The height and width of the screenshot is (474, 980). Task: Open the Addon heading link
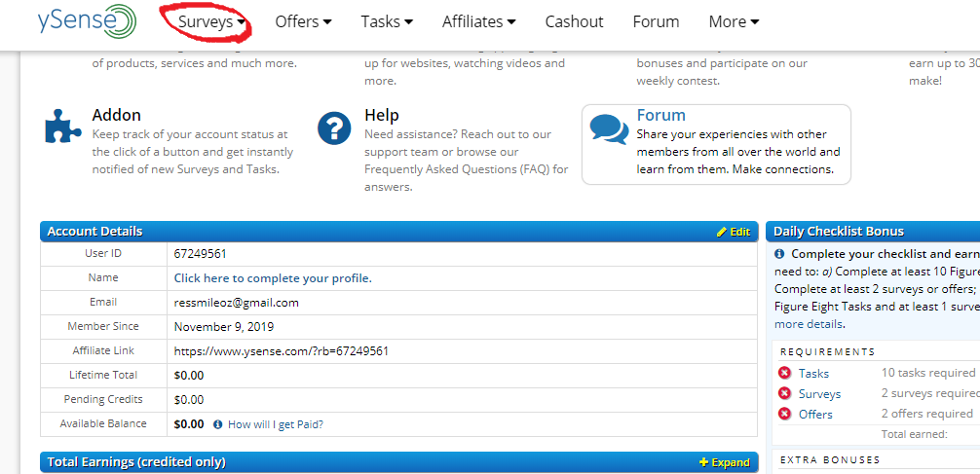coord(116,115)
